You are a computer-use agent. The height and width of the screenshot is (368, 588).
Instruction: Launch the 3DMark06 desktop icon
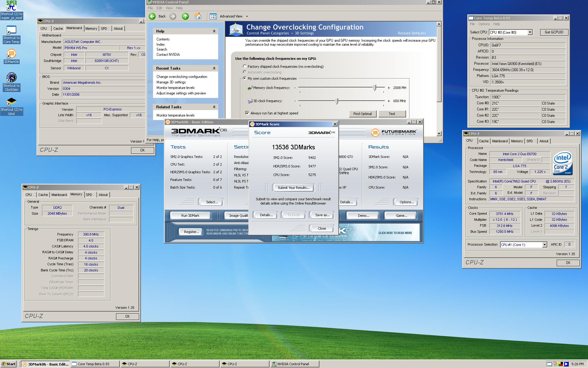[x=11, y=56]
